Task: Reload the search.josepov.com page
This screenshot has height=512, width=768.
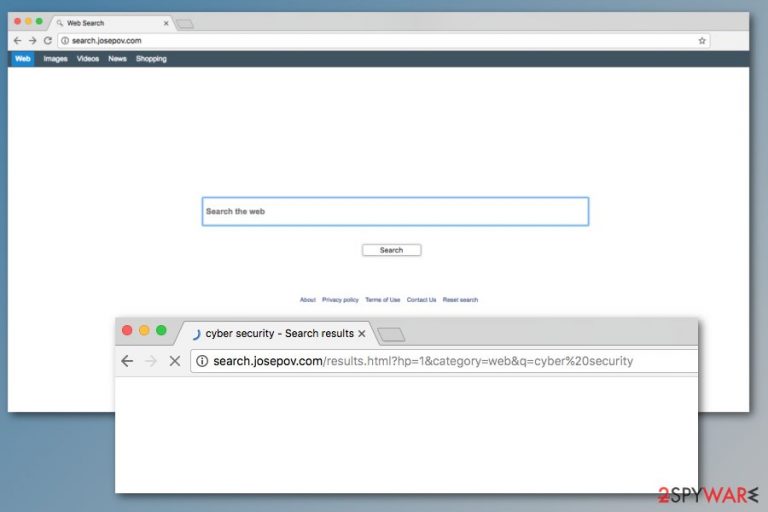Action: (48, 41)
